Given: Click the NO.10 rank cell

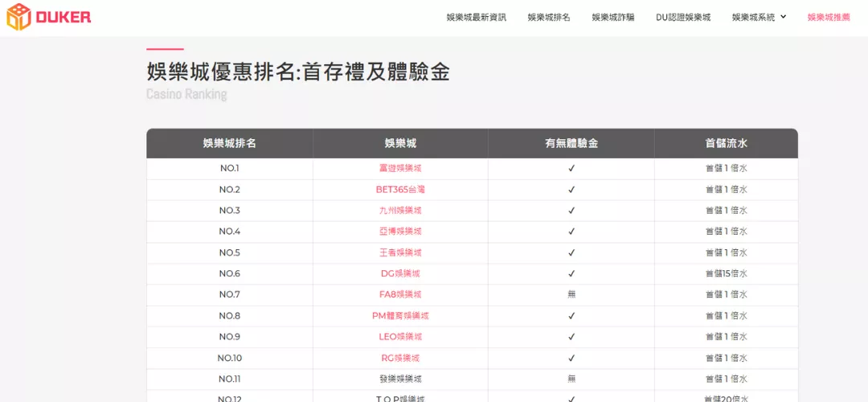Looking at the screenshot, I should tap(229, 358).
